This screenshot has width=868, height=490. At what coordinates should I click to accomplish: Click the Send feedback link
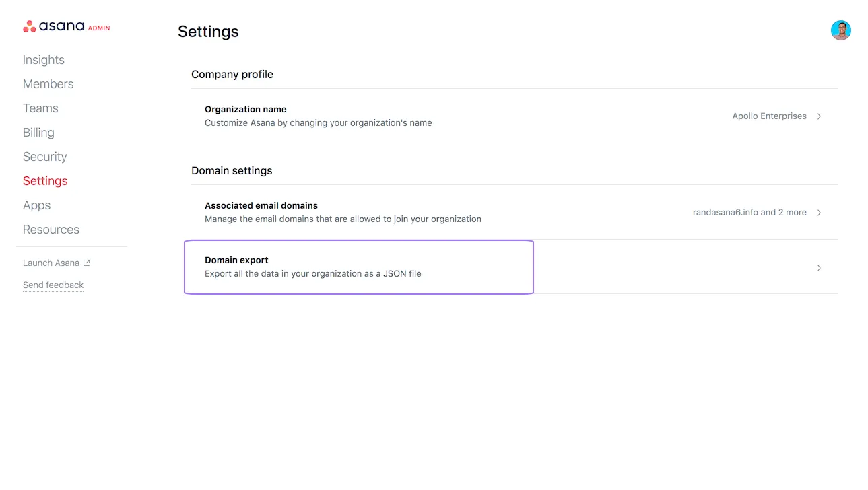pos(53,285)
